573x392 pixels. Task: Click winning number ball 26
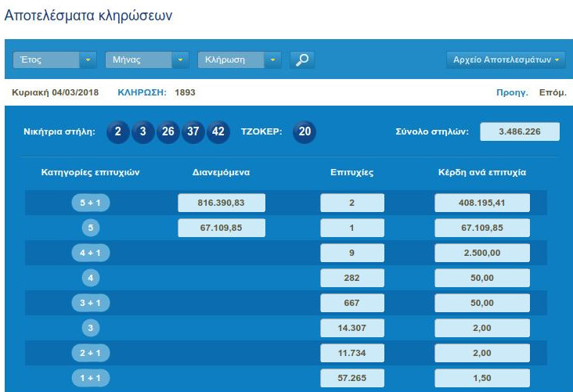[168, 131]
